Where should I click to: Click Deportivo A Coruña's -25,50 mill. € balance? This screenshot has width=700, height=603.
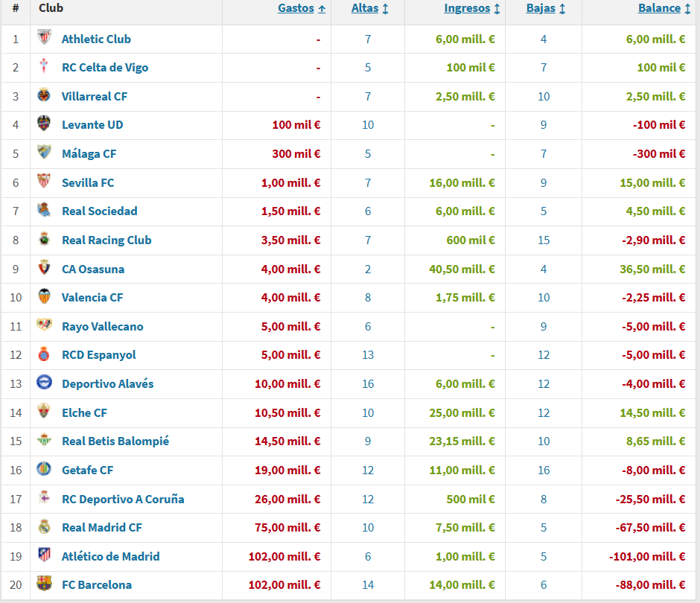[650, 500]
